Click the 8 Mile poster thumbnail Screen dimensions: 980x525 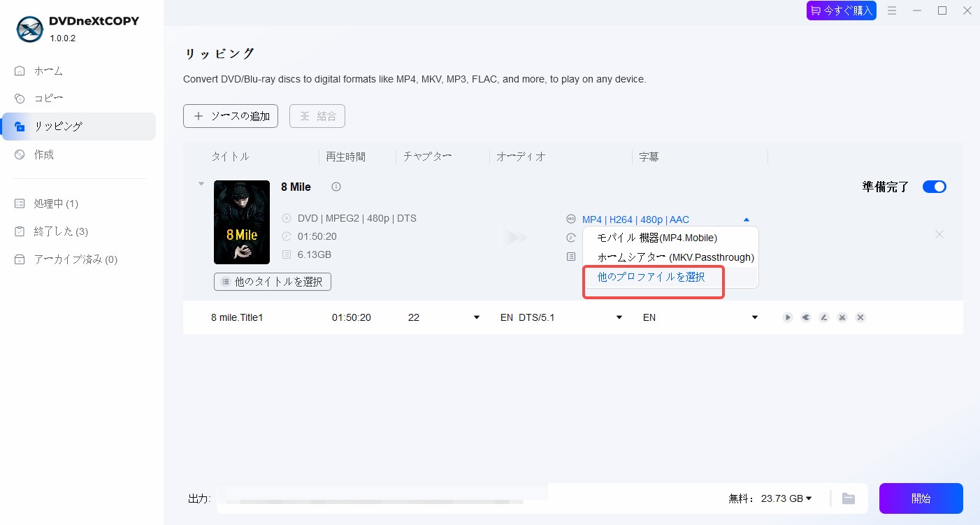tap(242, 222)
